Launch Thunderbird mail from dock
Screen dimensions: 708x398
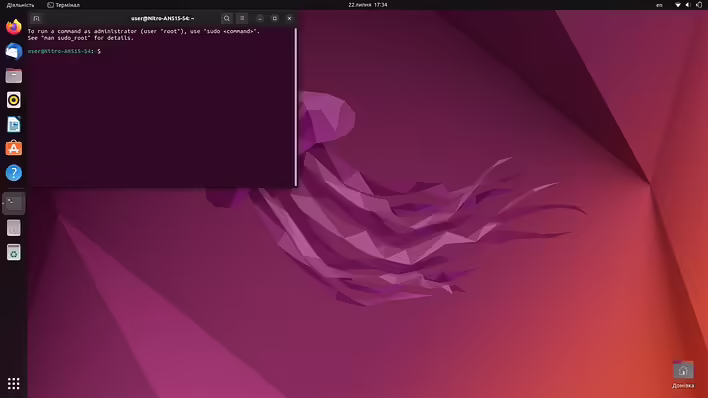14,51
